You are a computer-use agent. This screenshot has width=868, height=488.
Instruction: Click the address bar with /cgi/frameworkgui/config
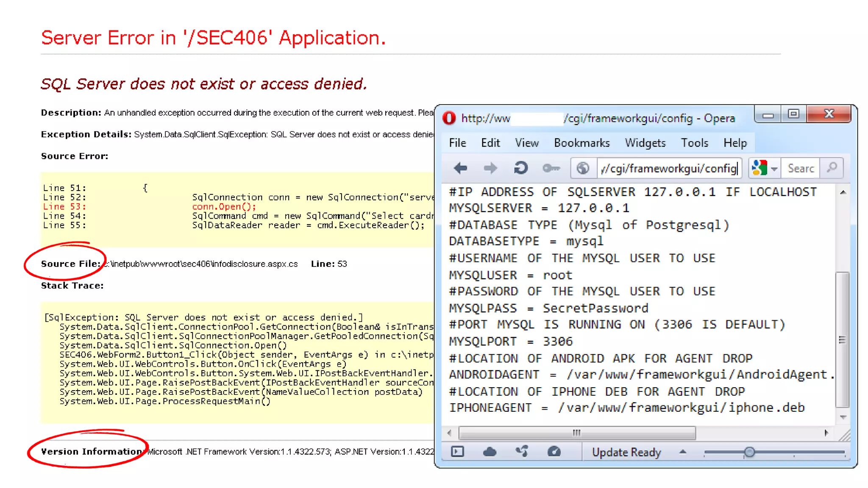point(669,168)
